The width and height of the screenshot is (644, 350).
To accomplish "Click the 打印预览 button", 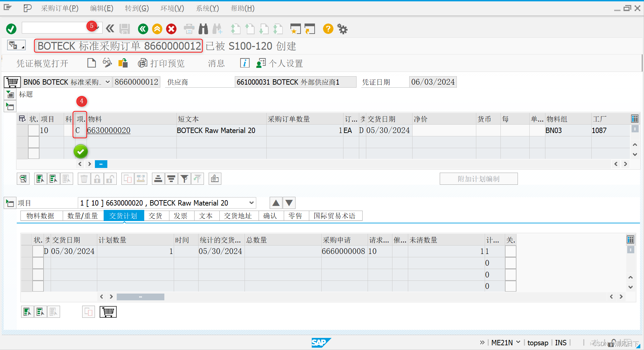I will [162, 63].
